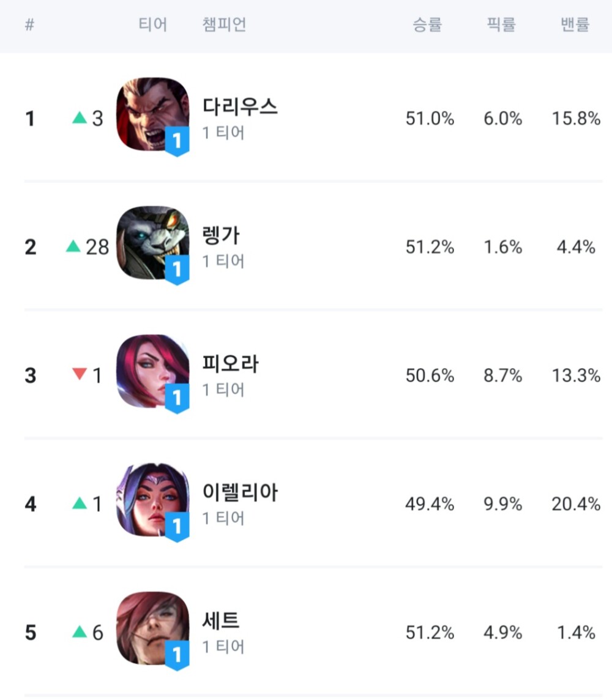Sort by 승률 column header
The image size is (612, 700).
[427, 25]
